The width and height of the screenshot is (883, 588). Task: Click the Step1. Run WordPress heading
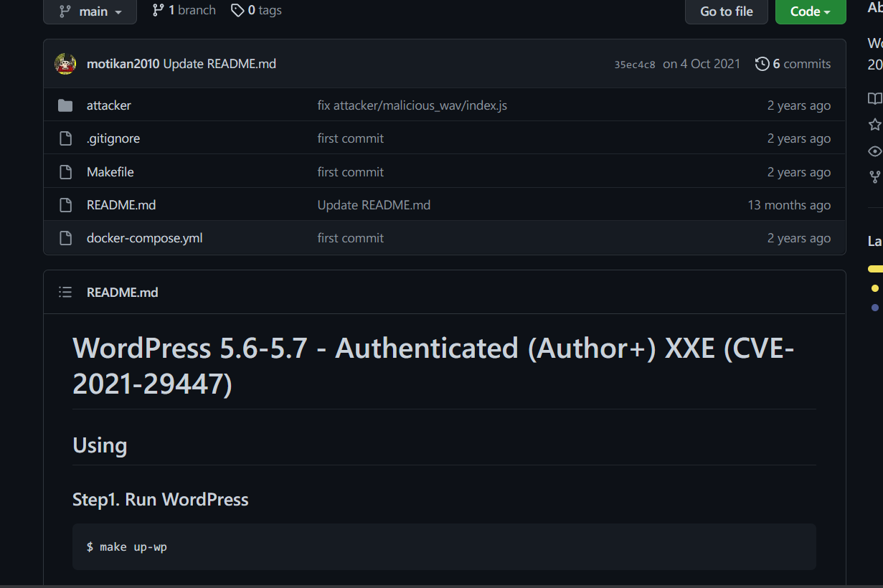point(161,500)
